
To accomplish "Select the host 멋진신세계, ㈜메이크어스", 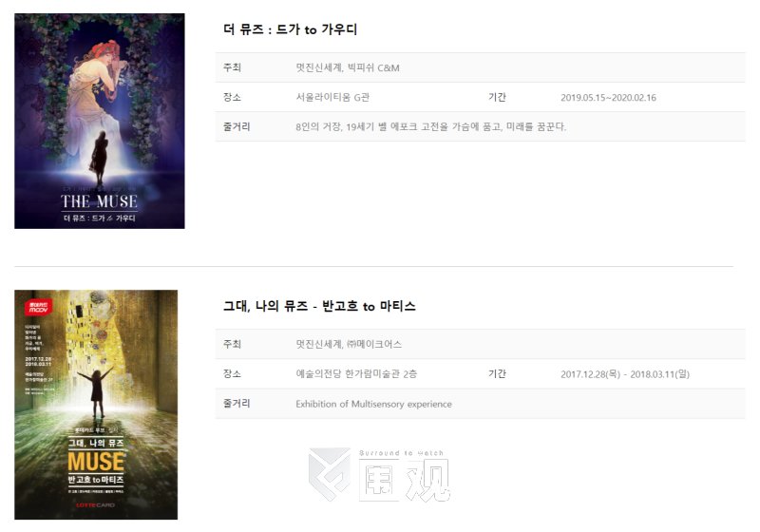I will coord(349,345).
